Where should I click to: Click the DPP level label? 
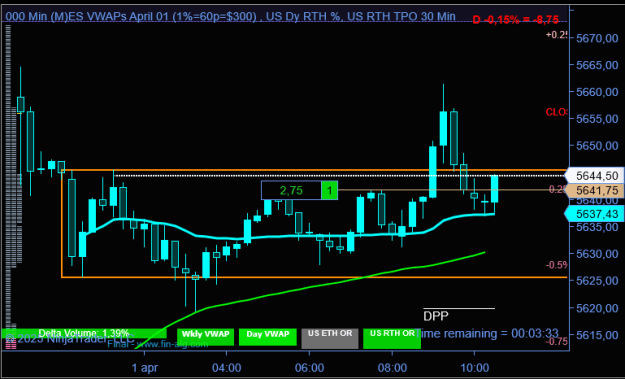pos(436,316)
